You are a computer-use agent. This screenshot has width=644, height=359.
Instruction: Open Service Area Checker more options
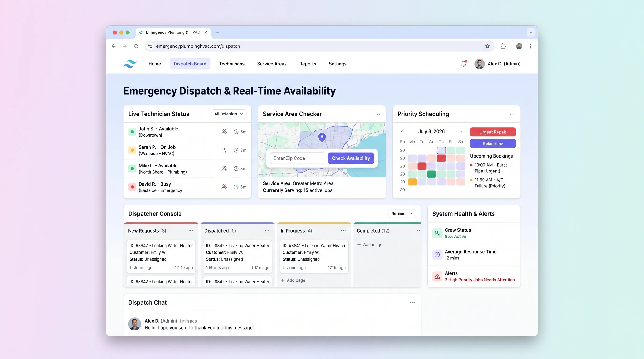click(x=377, y=114)
